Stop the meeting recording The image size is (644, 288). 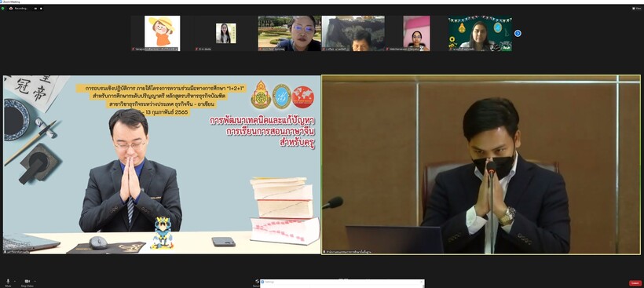(41, 8)
